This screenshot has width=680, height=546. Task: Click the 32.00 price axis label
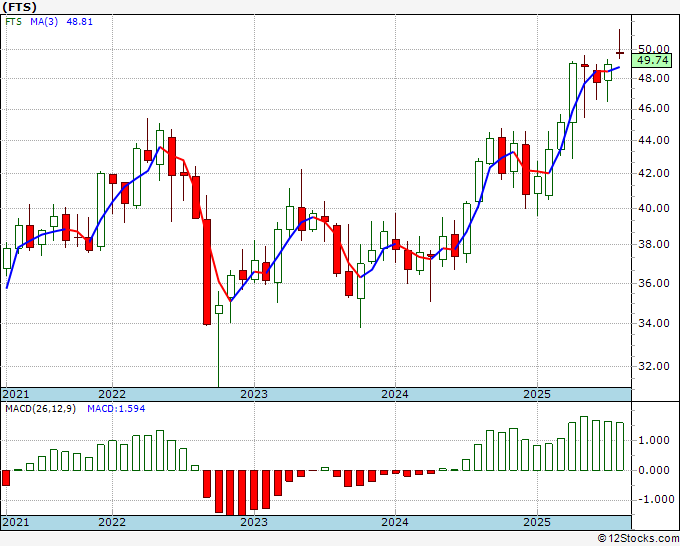pos(654,366)
